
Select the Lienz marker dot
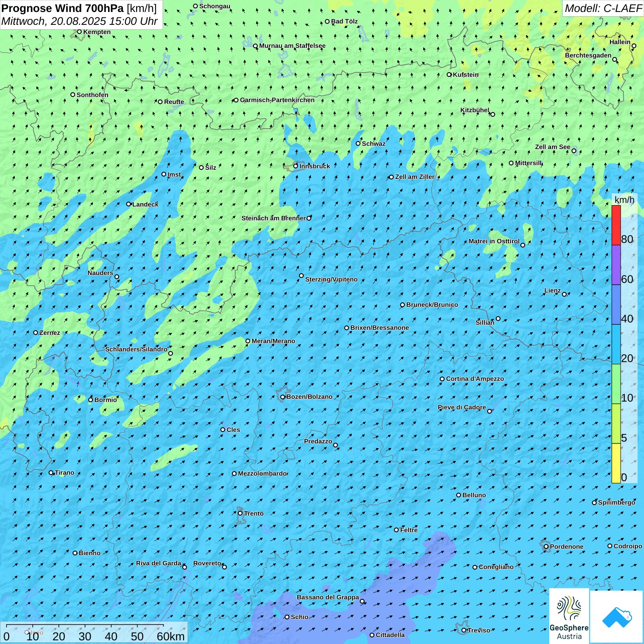(564, 294)
